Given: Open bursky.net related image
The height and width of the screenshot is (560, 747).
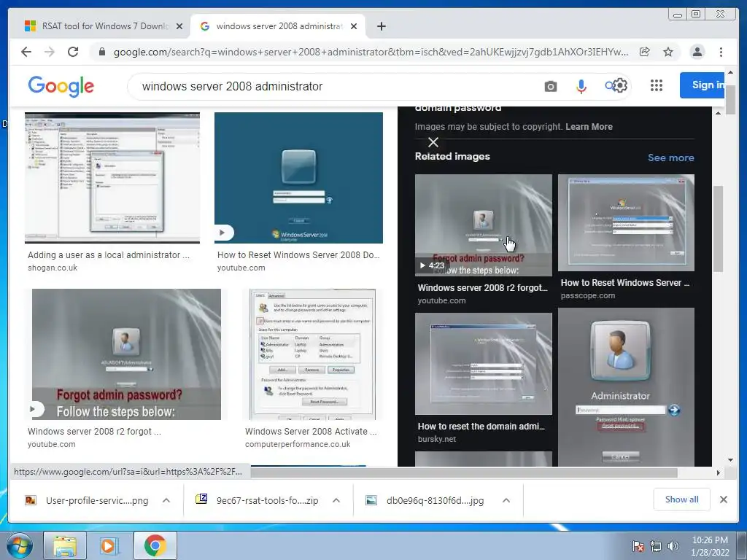Looking at the screenshot, I should 484,364.
